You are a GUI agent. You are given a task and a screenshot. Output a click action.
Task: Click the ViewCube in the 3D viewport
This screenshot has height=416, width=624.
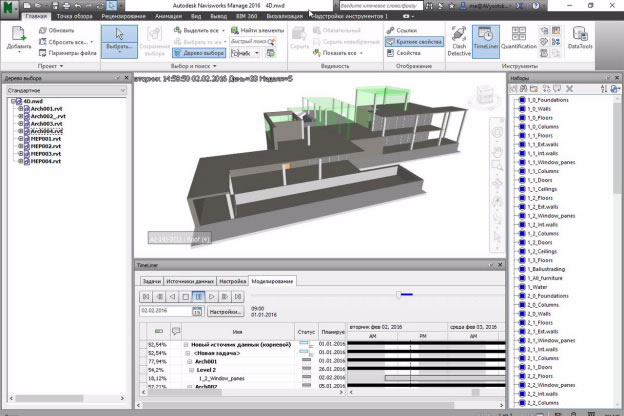pos(484,96)
